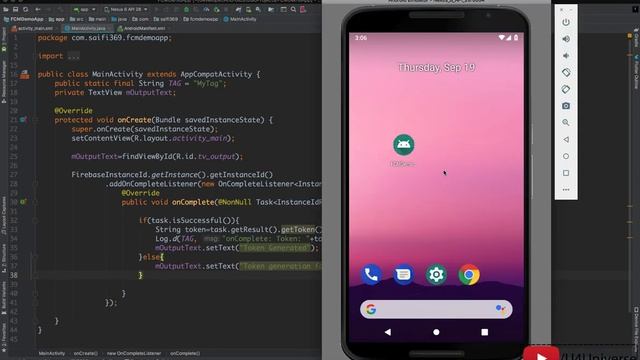The height and width of the screenshot is (360, 640).
Task: Open the Device File Explorer side tab
Action: pos(636,329)
